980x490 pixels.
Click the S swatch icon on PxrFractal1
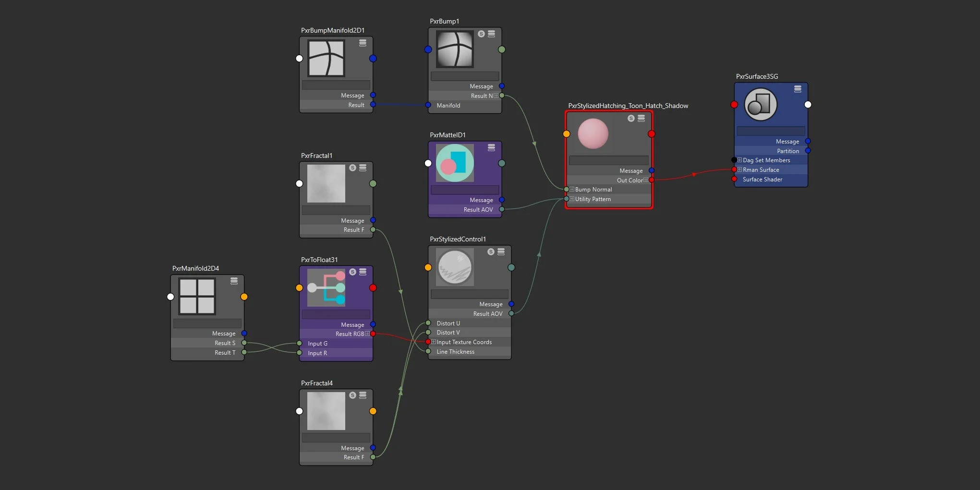pos(352,168)
